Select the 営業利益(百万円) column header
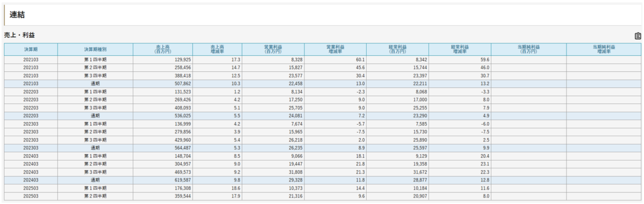The width and height of the screenshot is (644, 204). coord(273,49)
